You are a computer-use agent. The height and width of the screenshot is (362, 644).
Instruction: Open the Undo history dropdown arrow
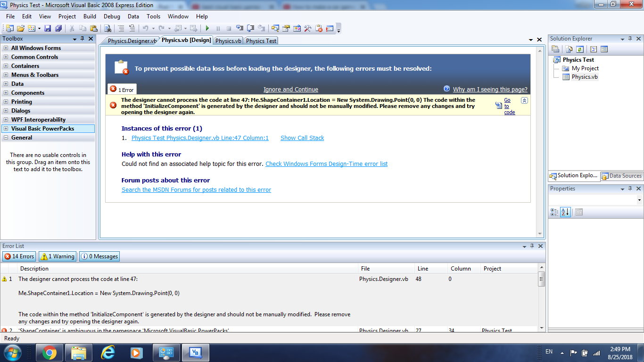click(x=153, y=28)
